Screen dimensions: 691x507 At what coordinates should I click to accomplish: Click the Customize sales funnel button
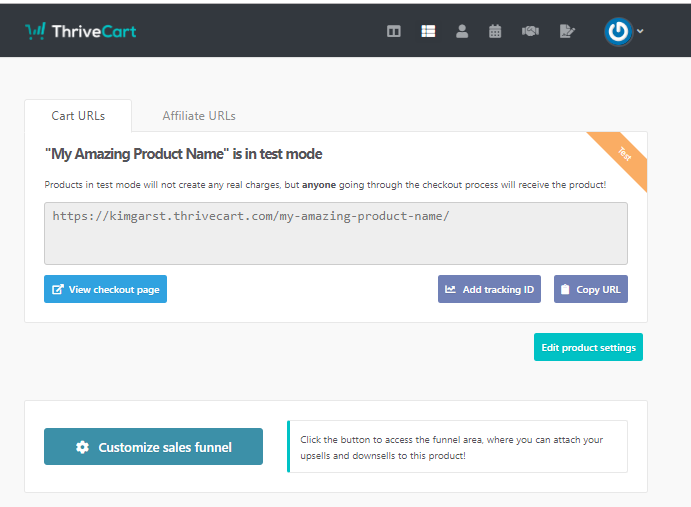[153, 447]
